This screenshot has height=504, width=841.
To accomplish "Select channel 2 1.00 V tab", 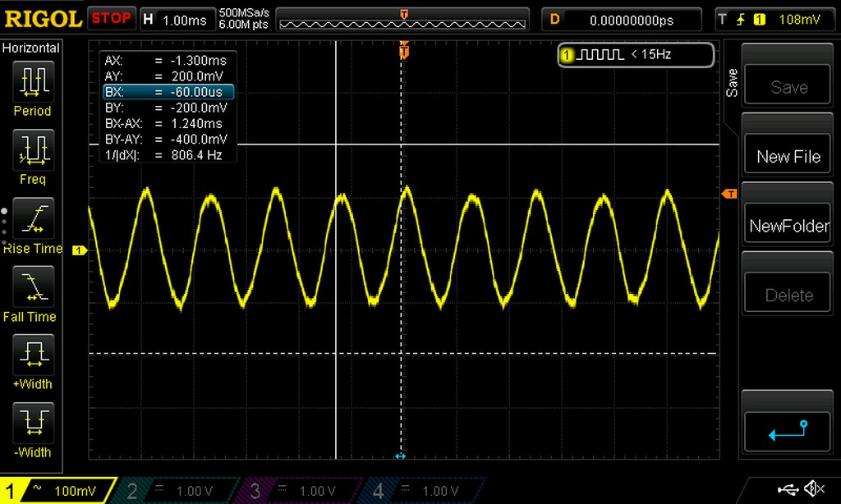I will tap(177, 491).
